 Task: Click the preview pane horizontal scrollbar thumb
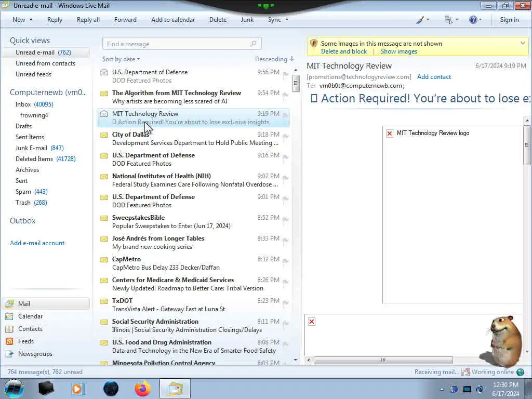(x=383, y=360)
